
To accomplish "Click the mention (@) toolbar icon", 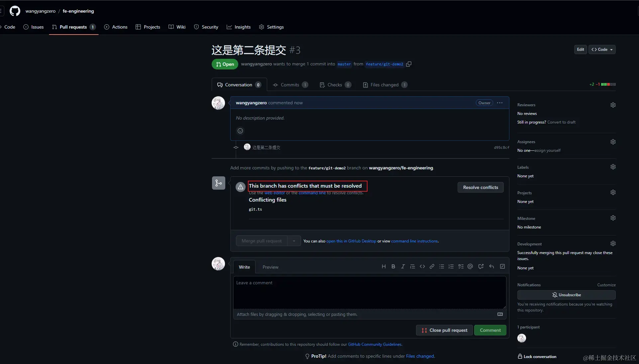I will click(470, 266).
